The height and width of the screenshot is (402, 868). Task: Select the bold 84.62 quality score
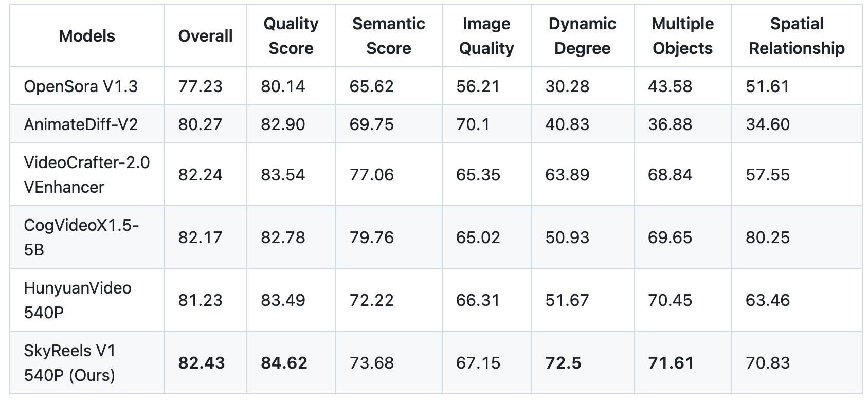point(284,363)
